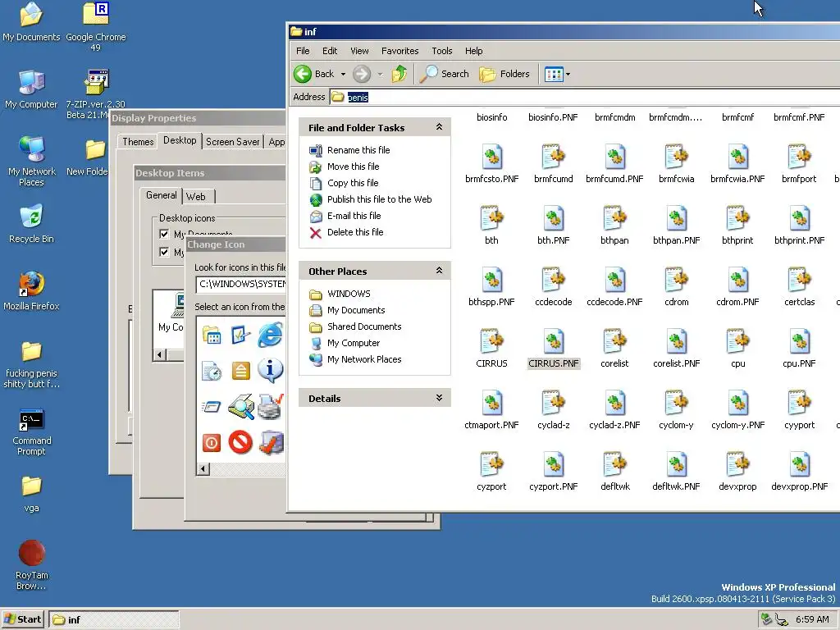
Task: Go to Shared Documents in Other Places
Action: pos(364,326)
